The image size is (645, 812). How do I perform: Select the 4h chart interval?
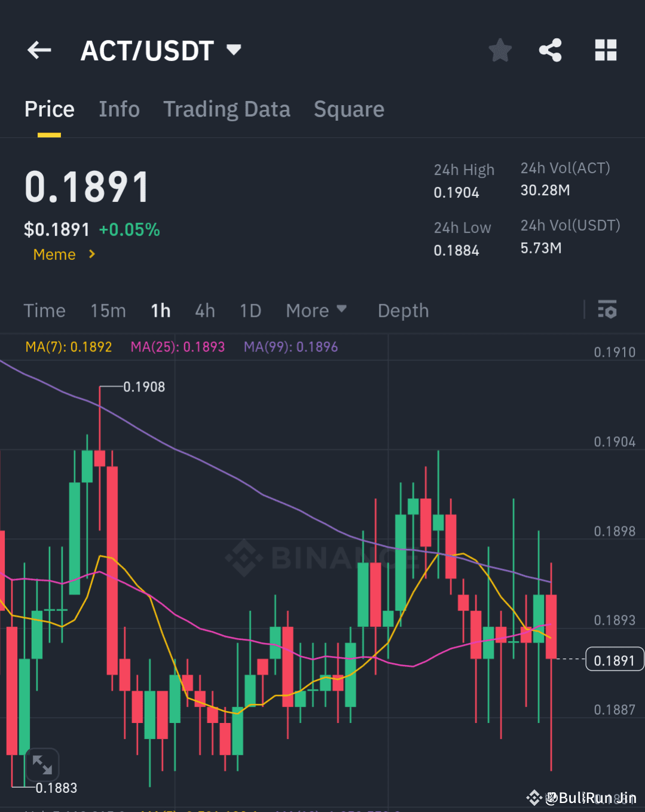tap(205, 311)
